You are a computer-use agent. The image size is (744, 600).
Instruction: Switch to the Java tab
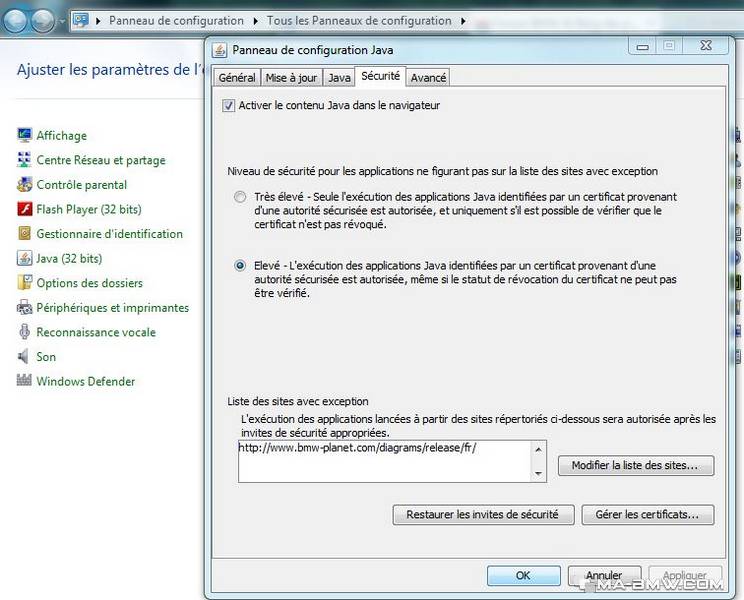[x=339, y=78]
